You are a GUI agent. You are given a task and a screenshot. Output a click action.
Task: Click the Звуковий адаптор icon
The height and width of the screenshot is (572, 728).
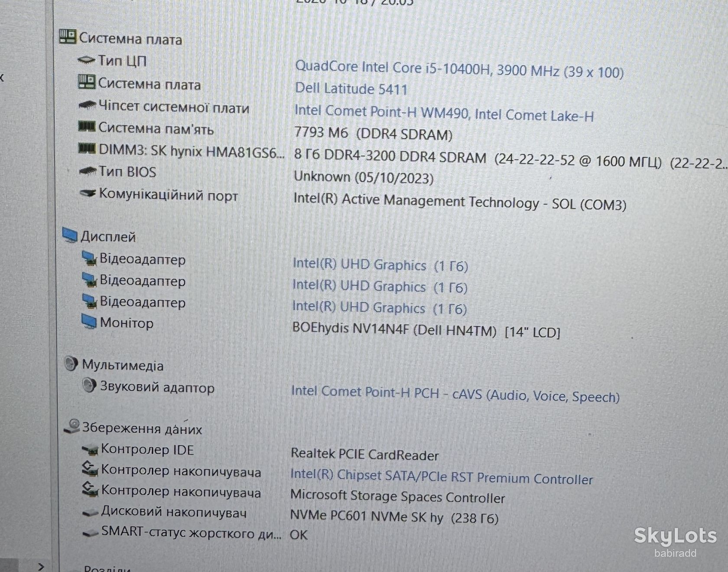coord(89,385)
